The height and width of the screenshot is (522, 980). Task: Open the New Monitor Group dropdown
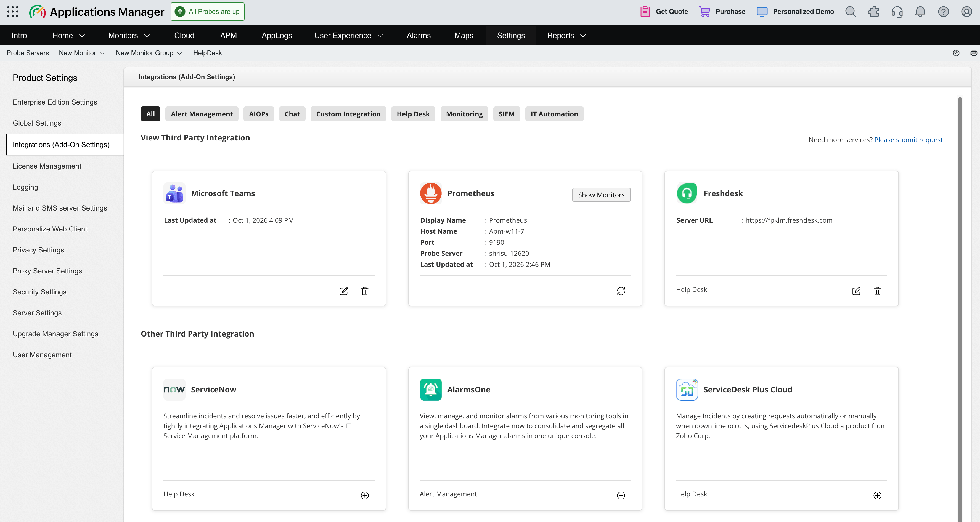149,53
